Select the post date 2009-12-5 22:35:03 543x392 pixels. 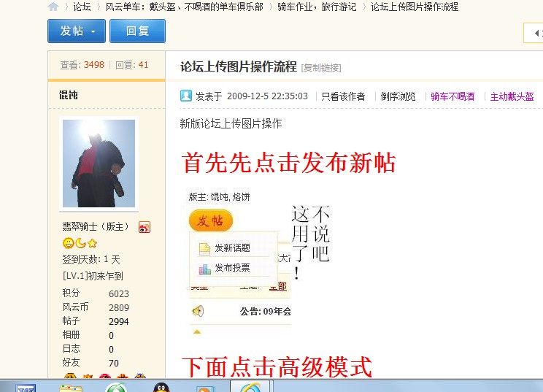click(x=267, y=96)
